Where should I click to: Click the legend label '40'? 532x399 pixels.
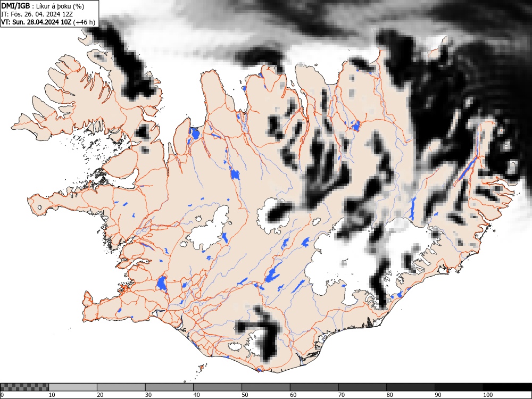(x=196, y=395)
